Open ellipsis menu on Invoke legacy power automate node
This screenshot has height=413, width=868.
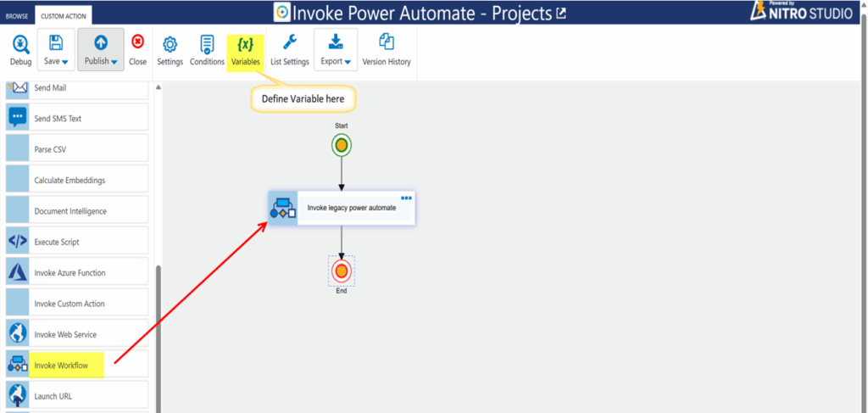tap(406, 198)
